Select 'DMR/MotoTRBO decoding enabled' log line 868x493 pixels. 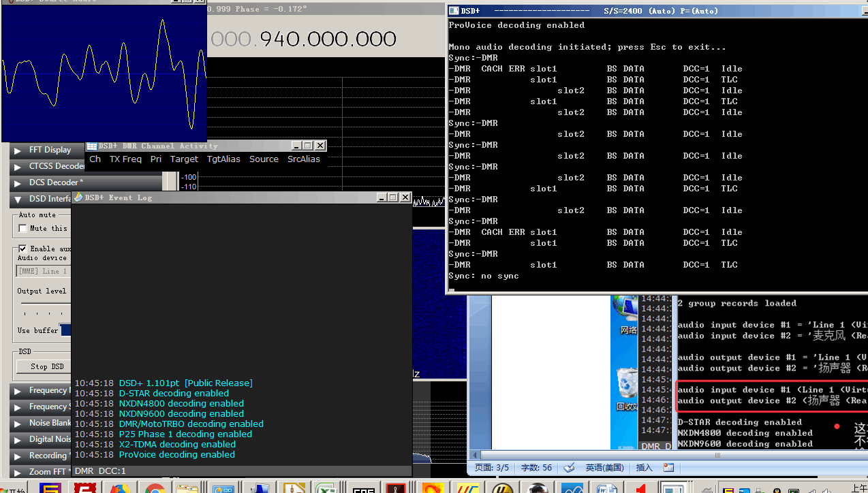click(191, 424)
